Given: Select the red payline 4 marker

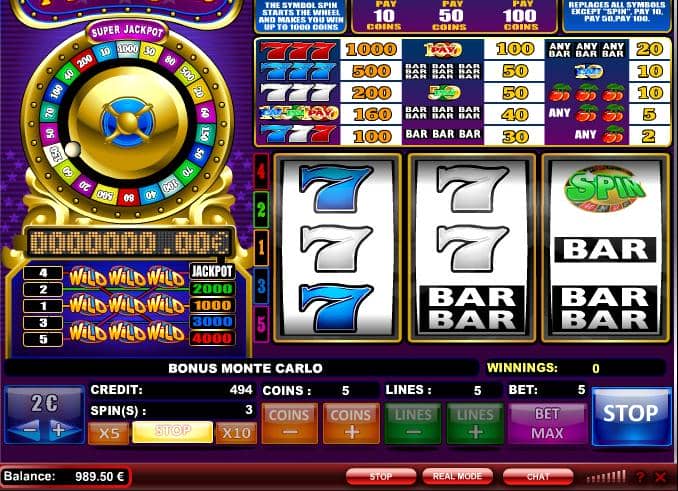Looking at the screenshot, I should [261, 172].
